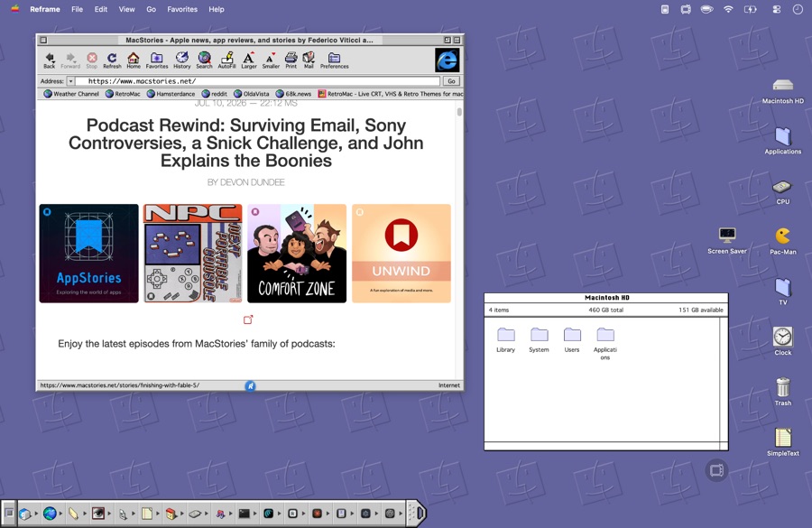Expand the arrow next to terminal strip item
The width and height of the screenshot is (812, 528).
254,514
